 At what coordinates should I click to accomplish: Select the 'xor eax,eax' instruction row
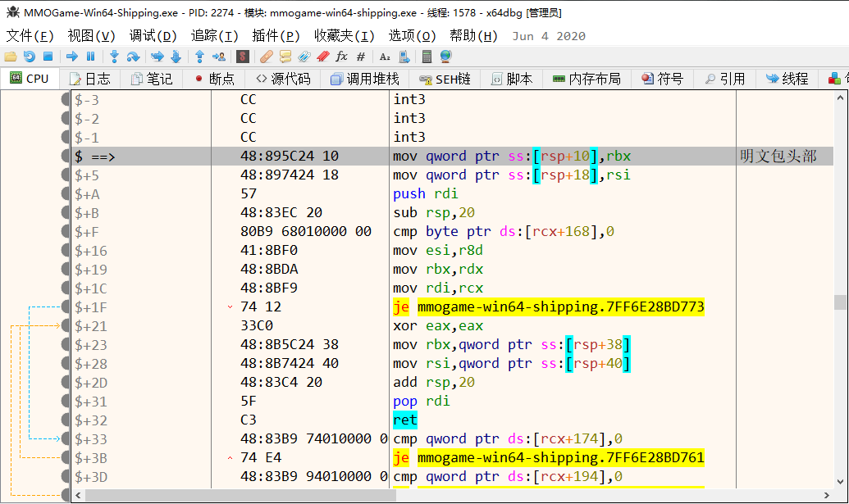452,326
